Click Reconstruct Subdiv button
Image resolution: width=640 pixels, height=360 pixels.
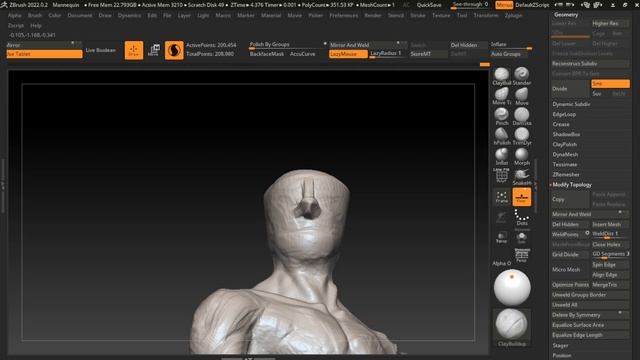point(590,64)
